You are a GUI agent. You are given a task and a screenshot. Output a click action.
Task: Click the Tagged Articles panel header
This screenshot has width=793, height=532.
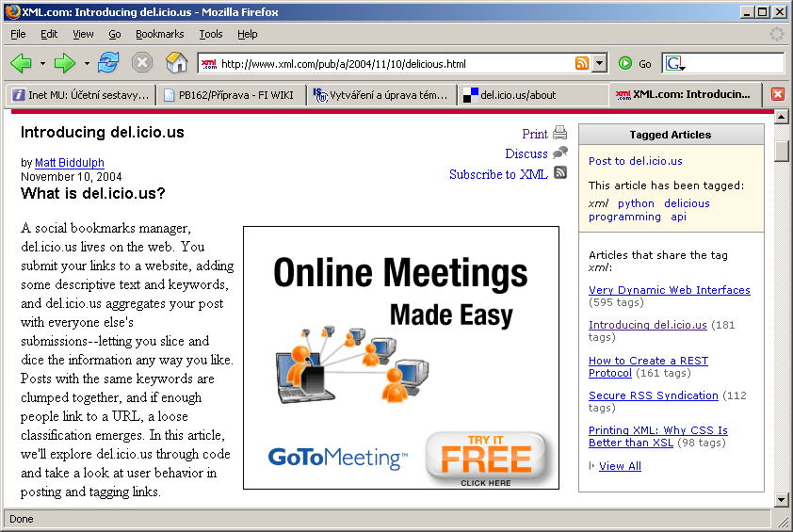coord(671,135)
